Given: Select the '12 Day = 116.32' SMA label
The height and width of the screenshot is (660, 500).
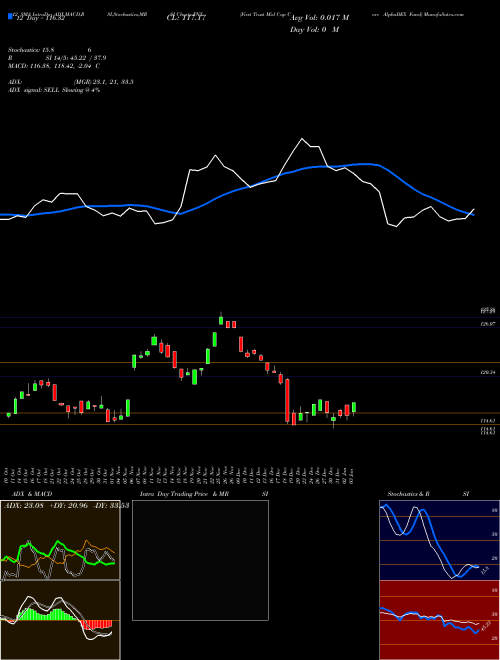Looking at the screenshot, I should click(x=40, y=19).
